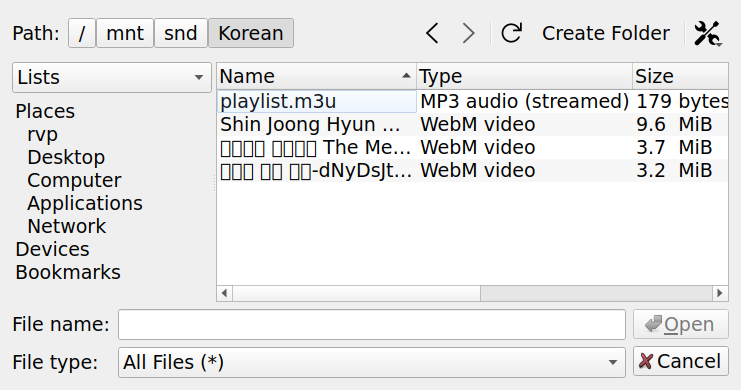741x390 pixels.
Task: Open the File type dropdown
Action: pyautogui.click(x=371, y=363)
